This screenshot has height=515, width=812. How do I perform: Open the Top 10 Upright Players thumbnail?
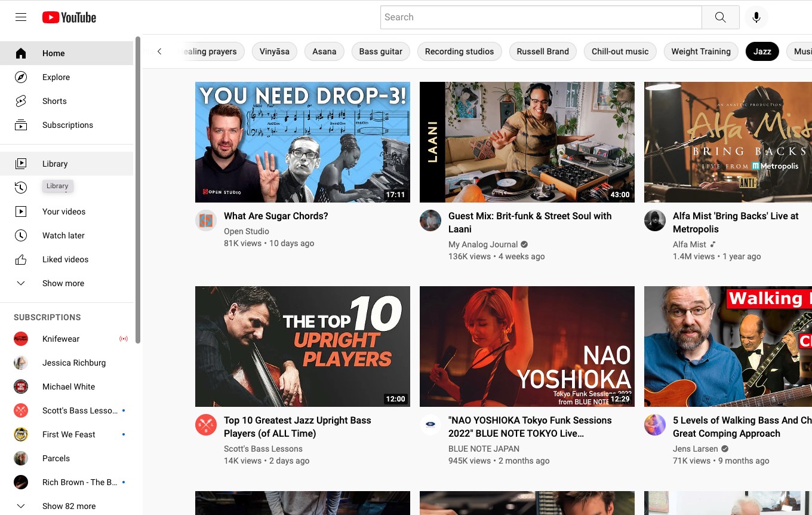[x=303, y=347]
